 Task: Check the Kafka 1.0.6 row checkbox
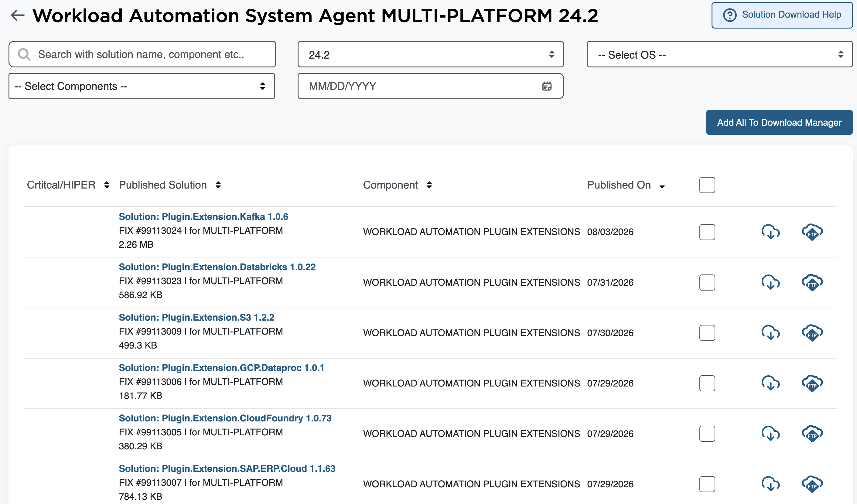[x=707, y=232]
